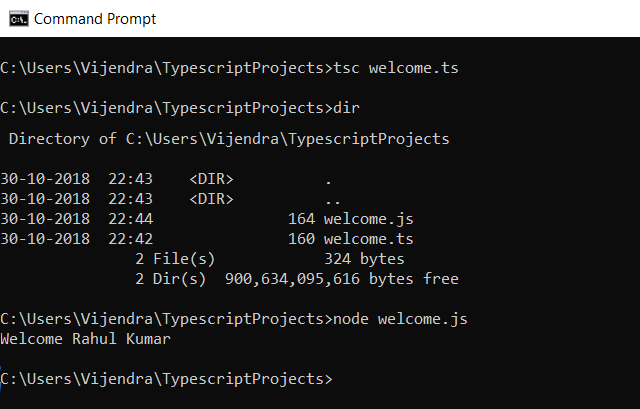
Task: Click the empty prompt on the last line
Action: [x=167, y=379]
